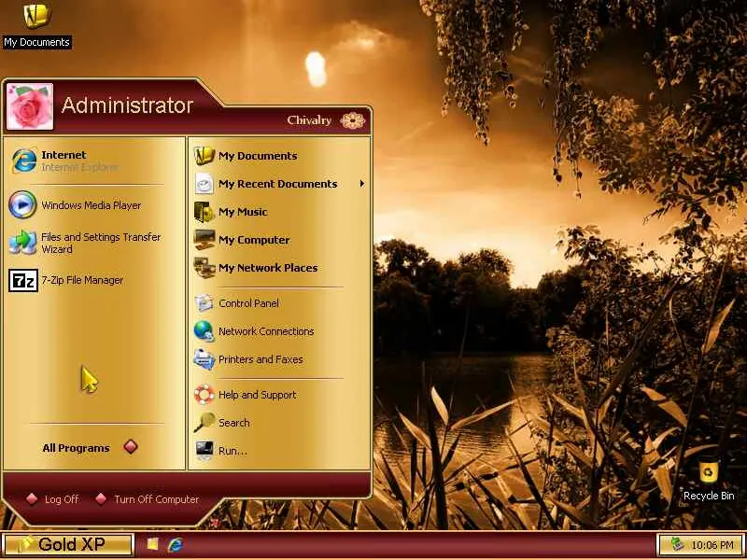
Task: Click the Search magnifier icon
Action: [x=204, y=423]
